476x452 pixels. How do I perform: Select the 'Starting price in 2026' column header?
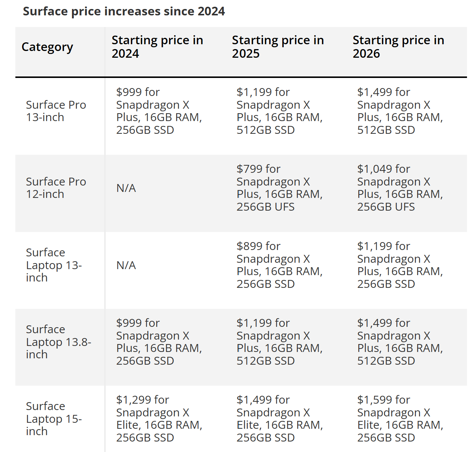(398, 47)
